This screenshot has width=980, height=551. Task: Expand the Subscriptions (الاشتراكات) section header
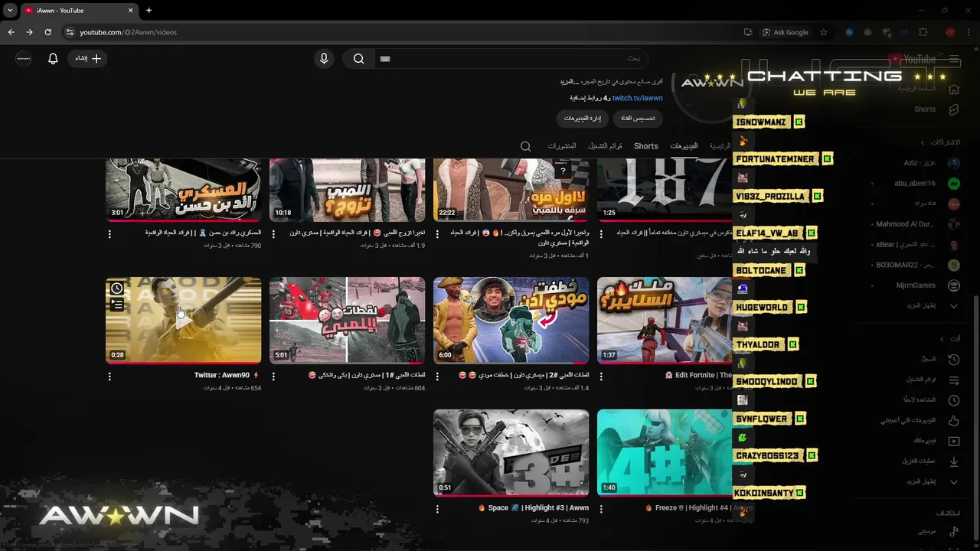pyautogui.click(x=940, y=142)
